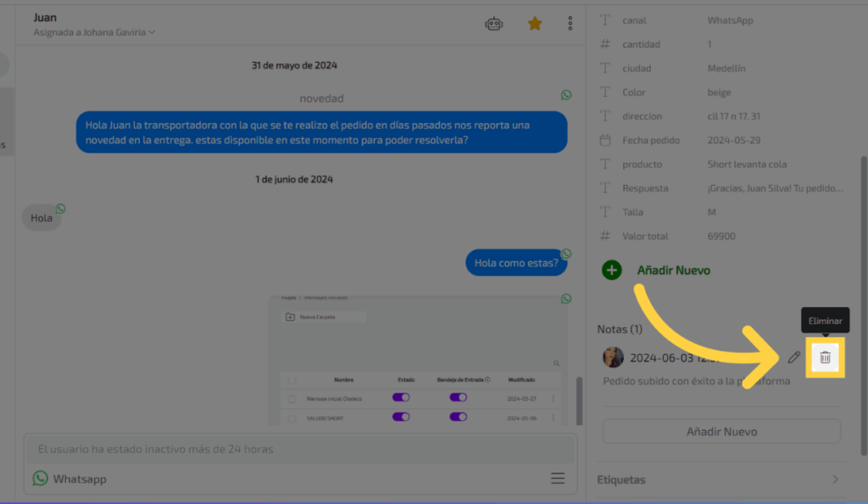Click the green plus Añadir Nuevo icon
The image size is (868, 504).
[x=611, y=270]
